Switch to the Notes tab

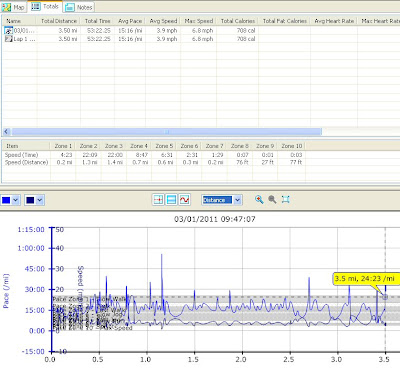79,7
